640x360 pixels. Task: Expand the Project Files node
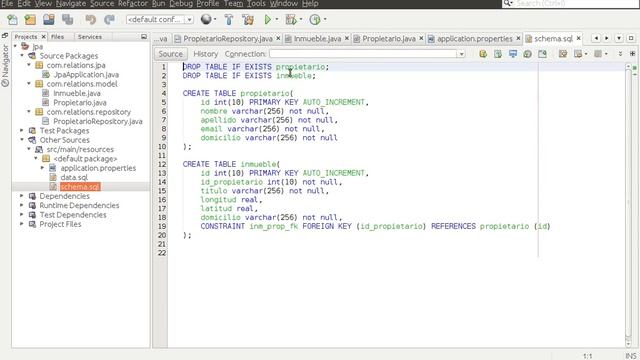tap(22, 224)
